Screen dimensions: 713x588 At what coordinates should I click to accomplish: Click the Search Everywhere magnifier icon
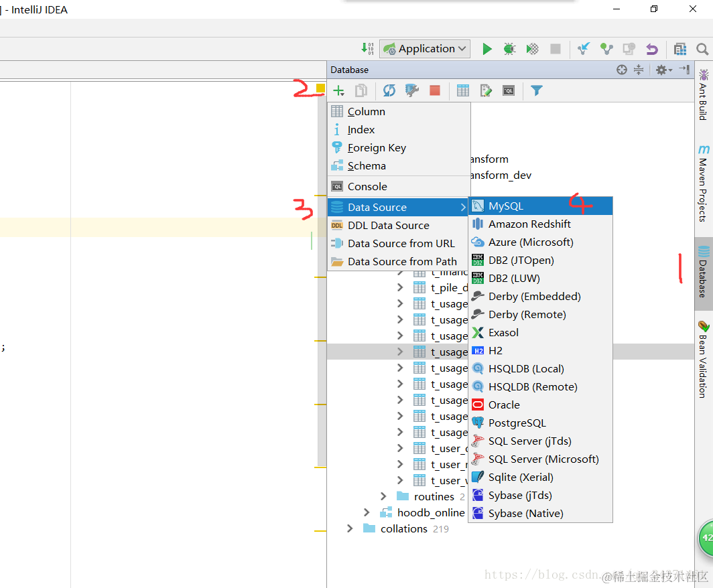tap(702, 49)
